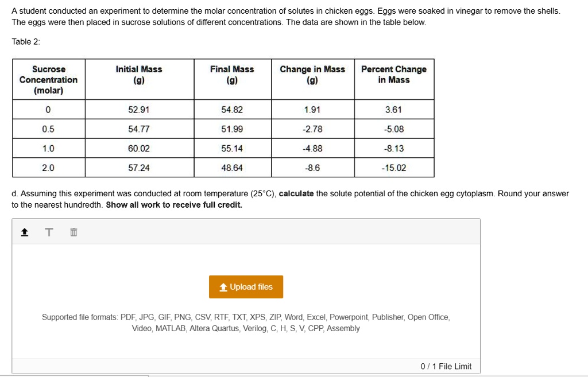The width and height of the screenshot is (588, 377).
Task: Click the Upload files button
Action: click(246, 287)
